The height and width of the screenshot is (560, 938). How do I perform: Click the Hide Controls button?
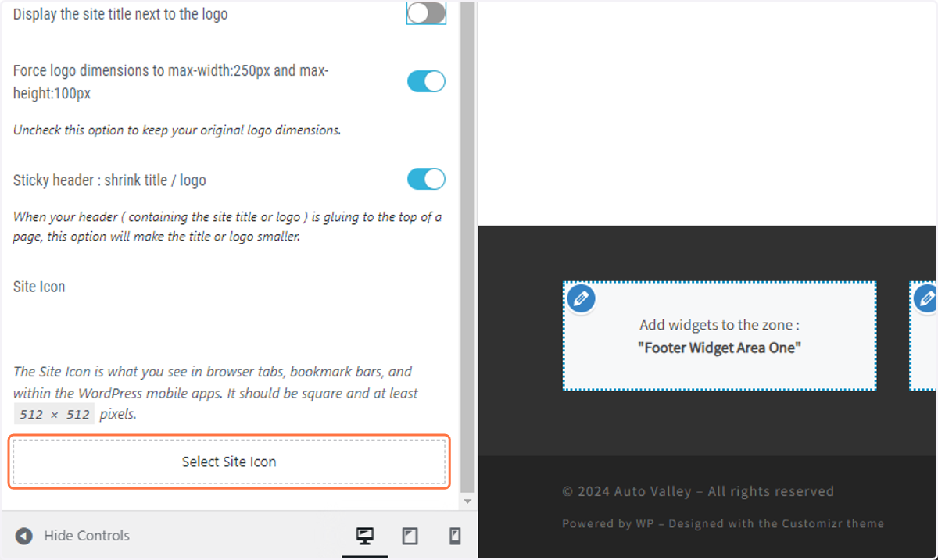pyautogui.click(x=73, y=536)
